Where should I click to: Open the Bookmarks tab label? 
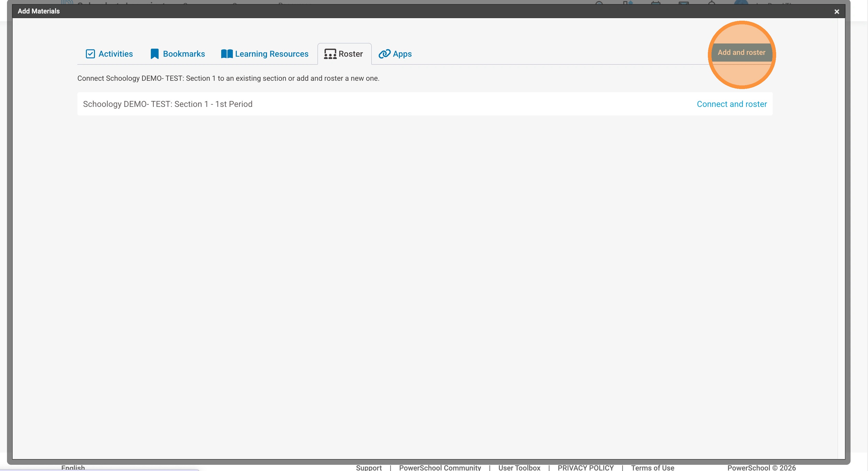click(184, 54)
